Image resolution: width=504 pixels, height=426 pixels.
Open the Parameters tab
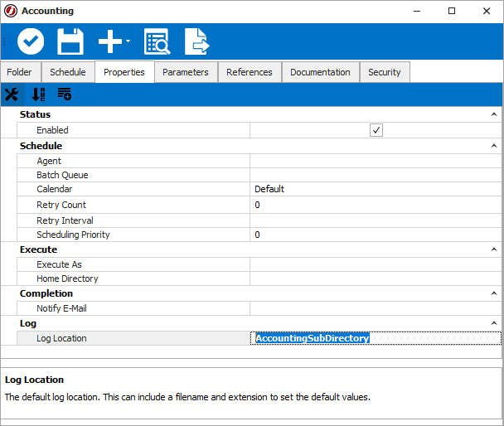click(186, 72)
